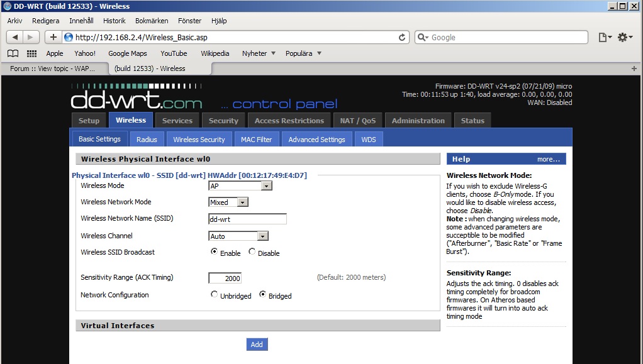Click the search magnifier icon in the Google field

pos(422,37)
